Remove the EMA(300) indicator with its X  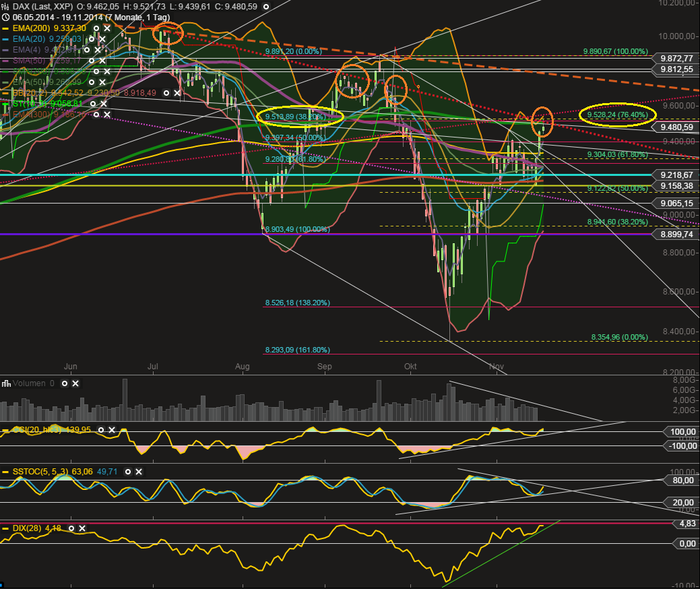107,115
